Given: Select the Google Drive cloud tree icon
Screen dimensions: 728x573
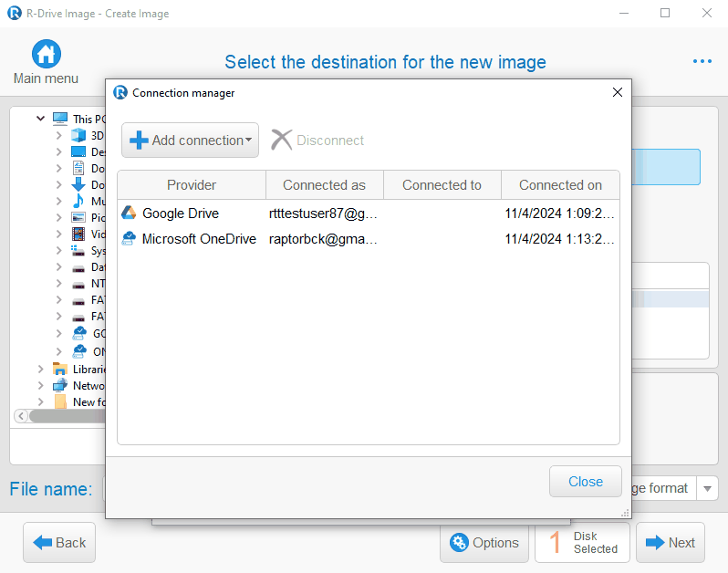Looking at the screenshot, I should (79, 333).
